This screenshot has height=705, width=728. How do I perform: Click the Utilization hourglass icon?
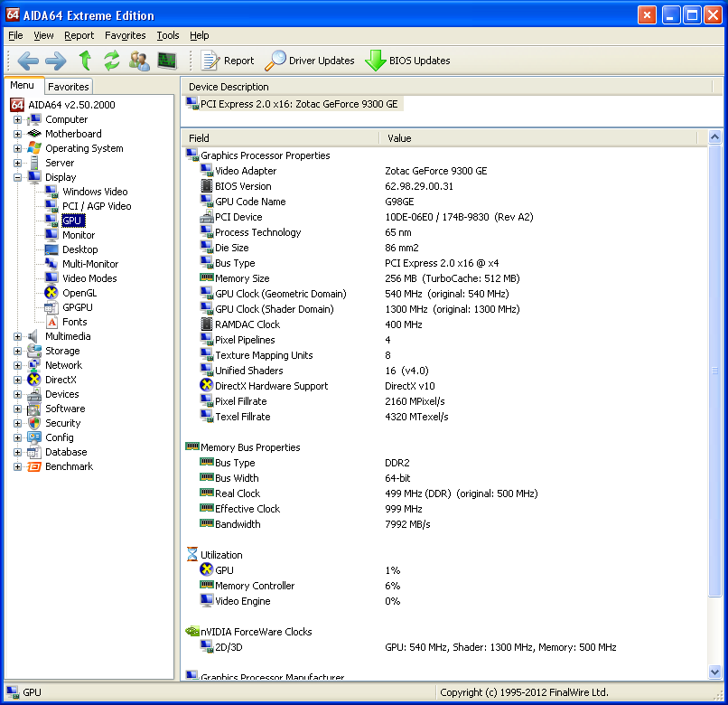point(192,554)
